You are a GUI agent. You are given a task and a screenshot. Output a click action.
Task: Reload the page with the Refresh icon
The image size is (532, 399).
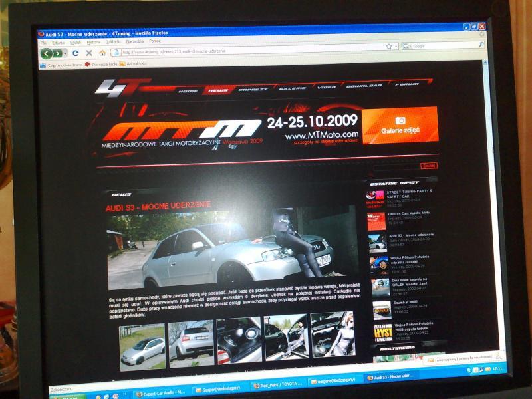(76, 53)
